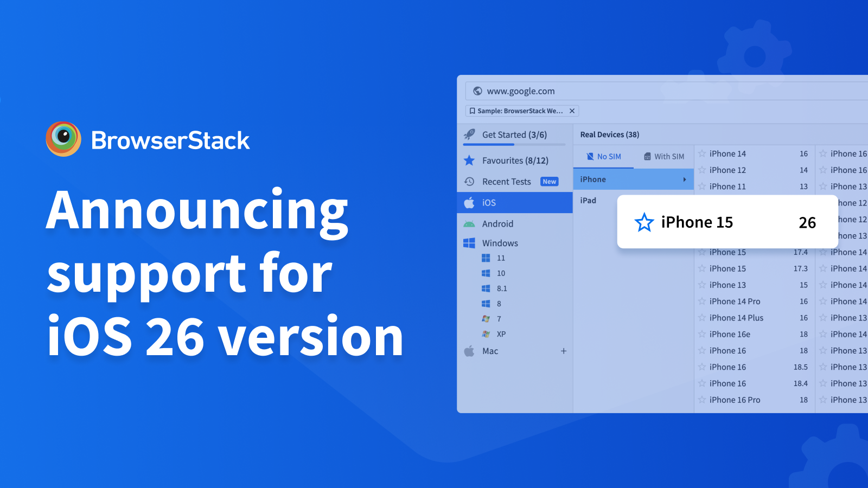Image resolution: width=868 pixels, height=488 pixels.
Task: Switch to the No SIM tab
Action: click(603, 156)
